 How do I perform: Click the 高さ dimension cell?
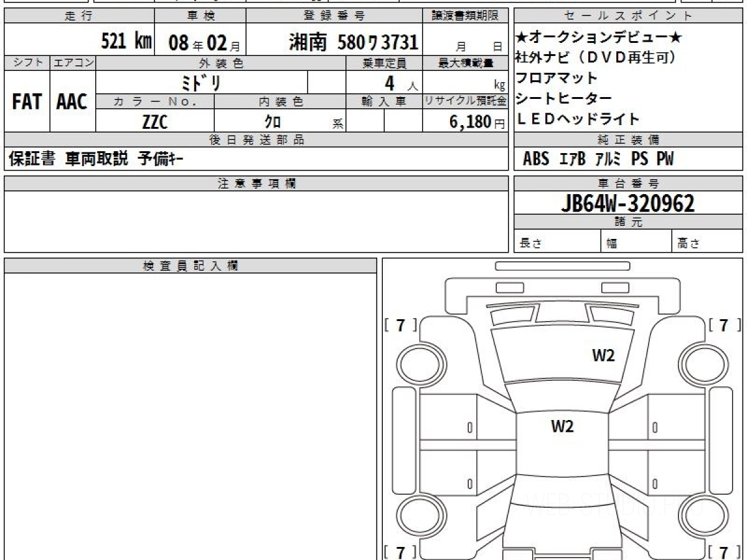coord(708,241)
